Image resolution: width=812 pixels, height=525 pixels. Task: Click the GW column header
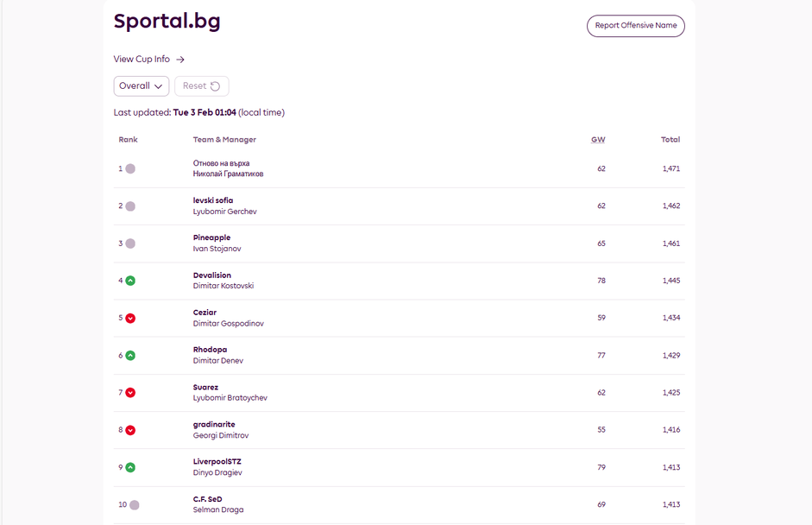(x=597, y=140)
